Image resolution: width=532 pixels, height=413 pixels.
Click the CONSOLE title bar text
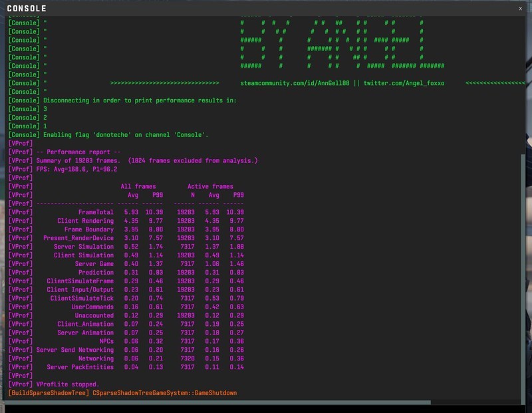[27, 9]
